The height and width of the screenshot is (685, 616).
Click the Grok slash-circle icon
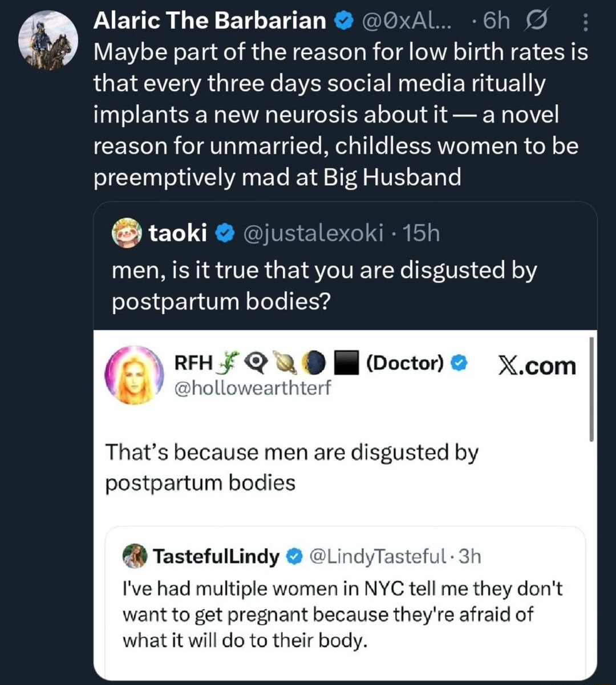pyautogui.click(x=537, y=21)
